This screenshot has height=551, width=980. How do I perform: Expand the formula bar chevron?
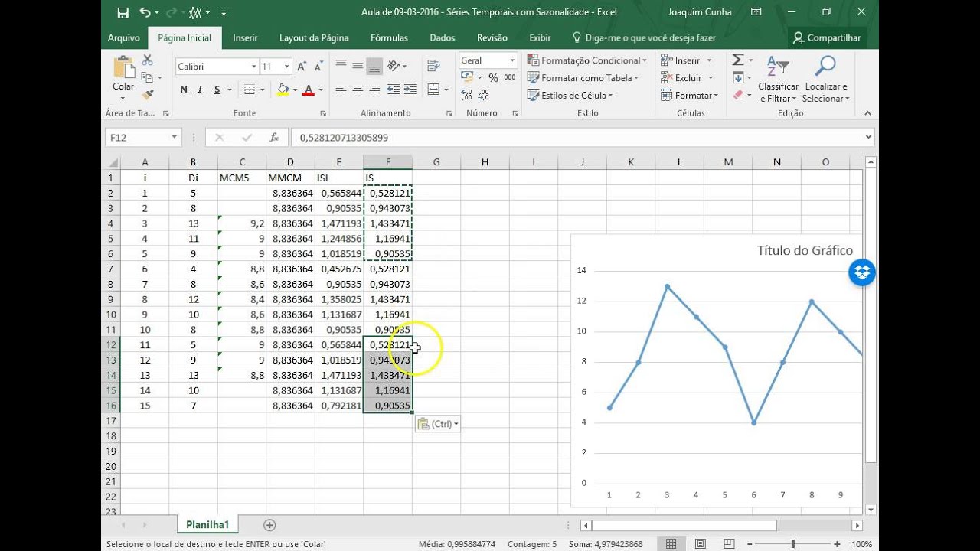coord(867,138)
